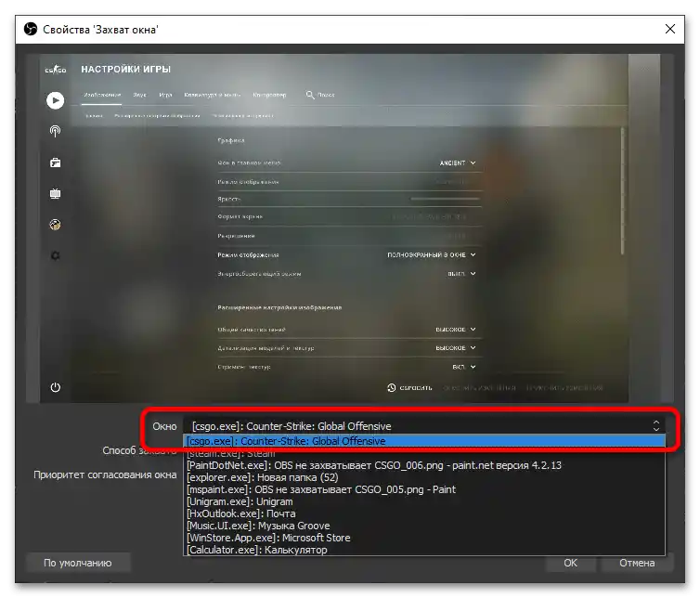
Task: Click the OBS logo in dialog title bar
Action: click(31, 29)
